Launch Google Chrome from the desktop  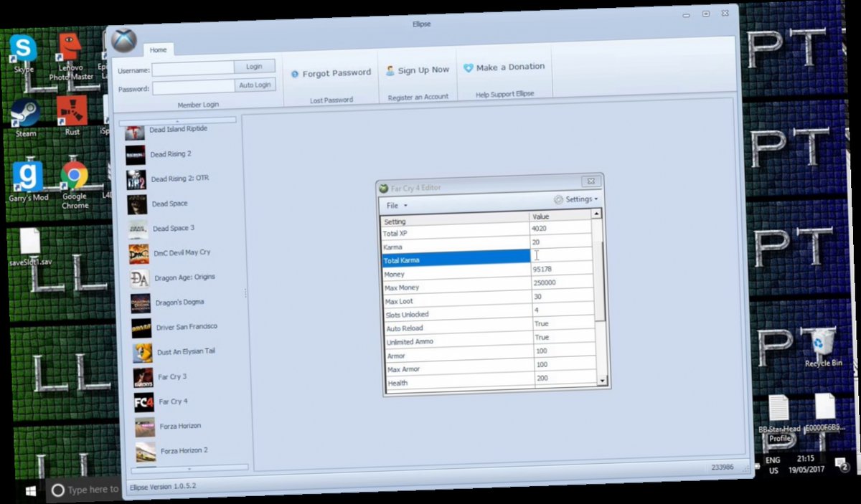74,184
